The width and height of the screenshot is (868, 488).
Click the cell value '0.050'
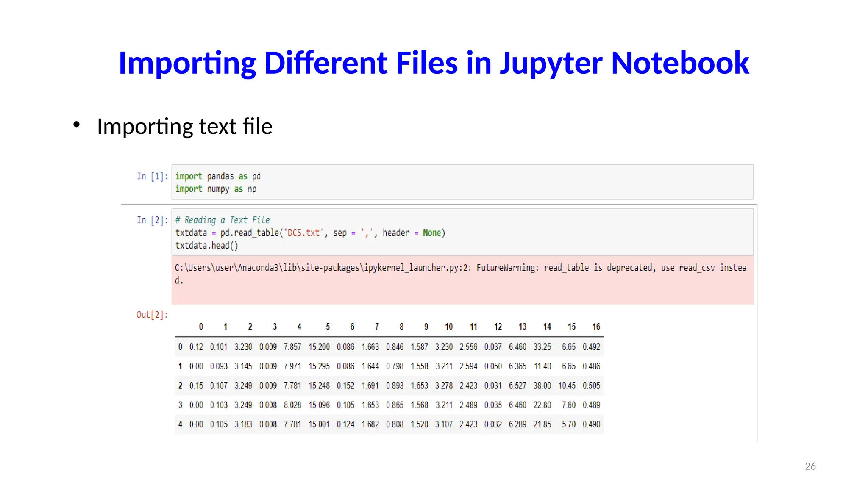(x=493, y=366)
